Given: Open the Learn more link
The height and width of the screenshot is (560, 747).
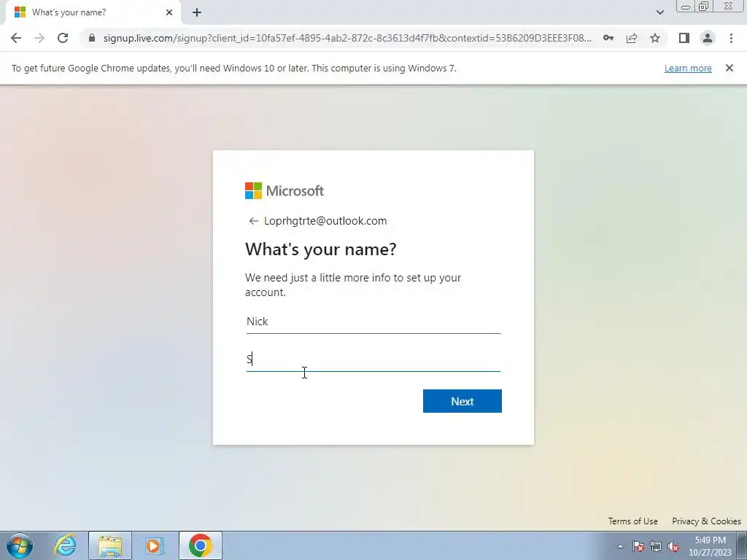Looking at the screenshot, I should coord(688,68).
